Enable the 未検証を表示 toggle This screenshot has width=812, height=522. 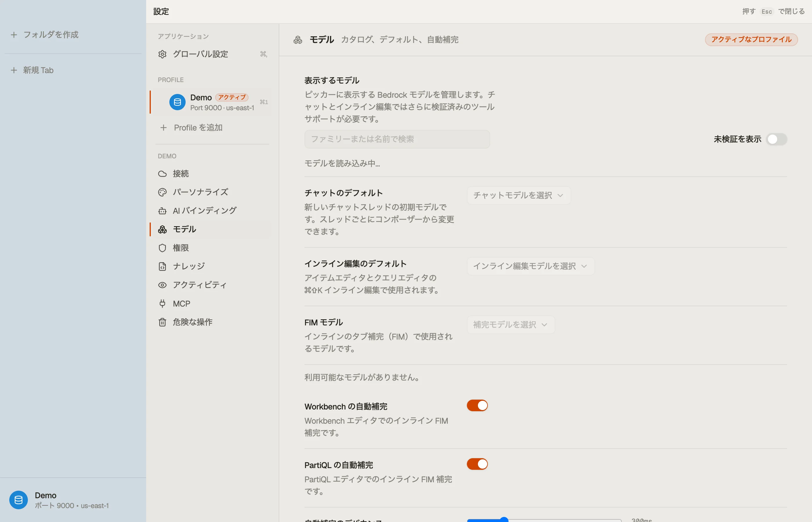click(x=776, y=139)
